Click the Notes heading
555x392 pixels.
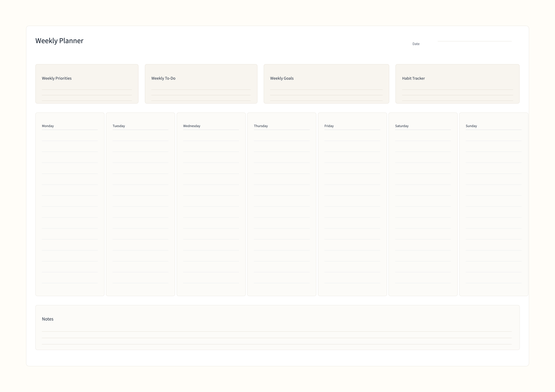click(48, 319)
